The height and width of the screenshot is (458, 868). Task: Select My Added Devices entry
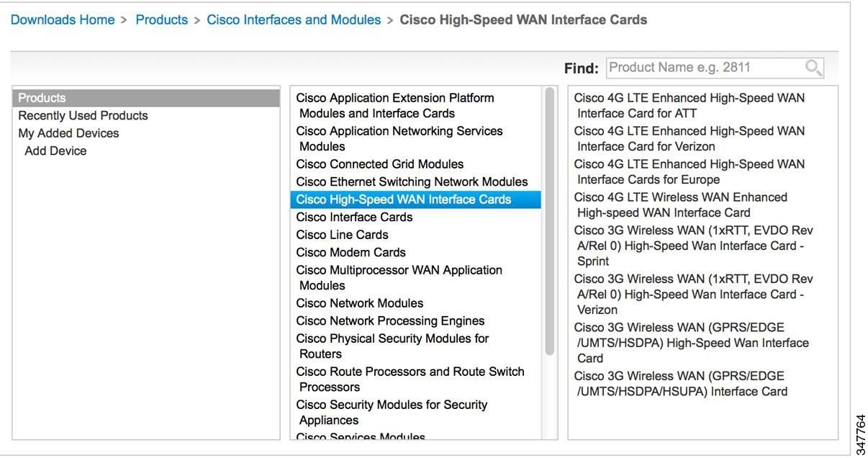[x=68, y=133]
